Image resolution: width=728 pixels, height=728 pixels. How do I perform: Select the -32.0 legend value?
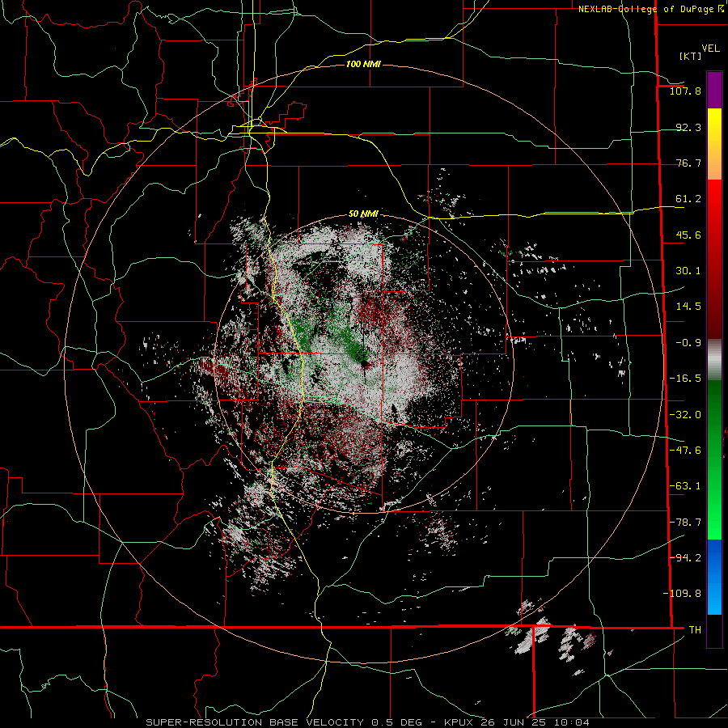pos(685,415)
